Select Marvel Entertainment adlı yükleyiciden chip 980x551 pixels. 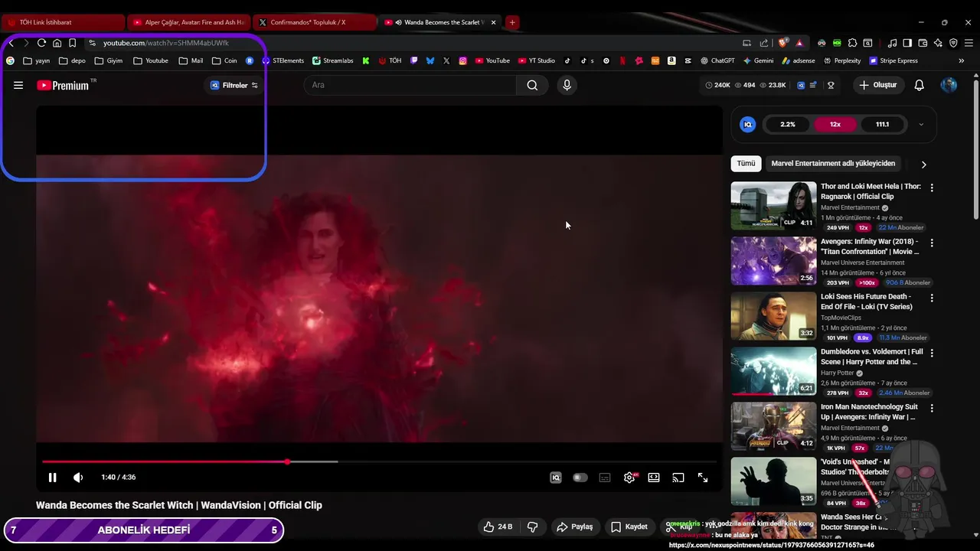833,163
